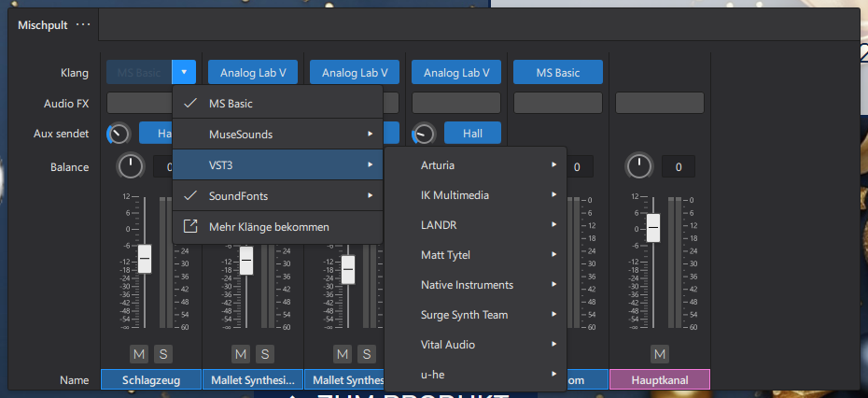The height and width of the screenshot is (398, 868).
Task: Open the SoundFonts submenu
Action: (277, 196)
